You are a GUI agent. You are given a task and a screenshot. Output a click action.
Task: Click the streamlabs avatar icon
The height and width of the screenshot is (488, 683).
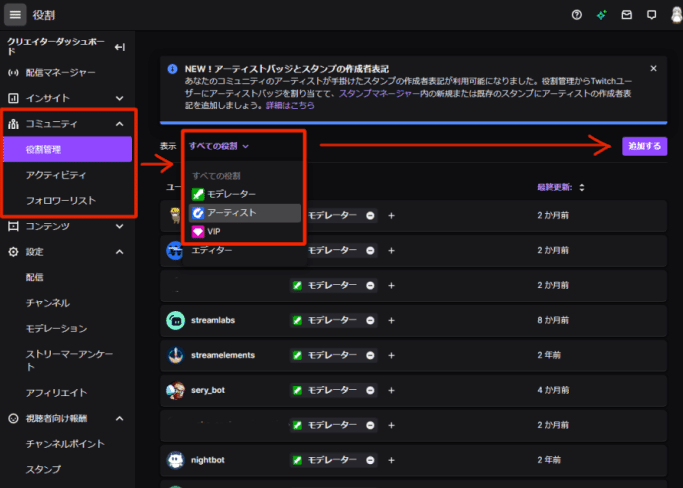point(176,320)
